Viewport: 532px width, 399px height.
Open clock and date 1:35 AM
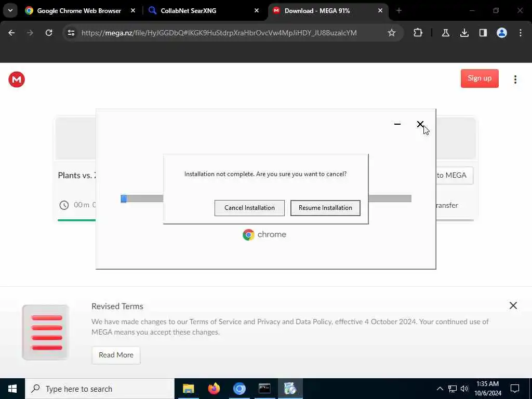pos(487,389)
